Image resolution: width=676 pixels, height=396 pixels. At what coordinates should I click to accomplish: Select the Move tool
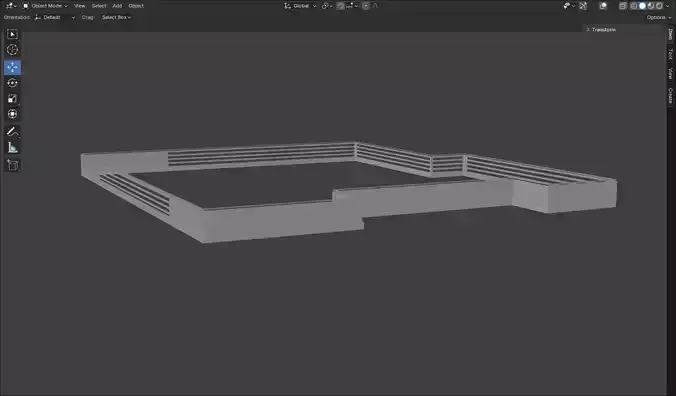click(x=12, y=67)
